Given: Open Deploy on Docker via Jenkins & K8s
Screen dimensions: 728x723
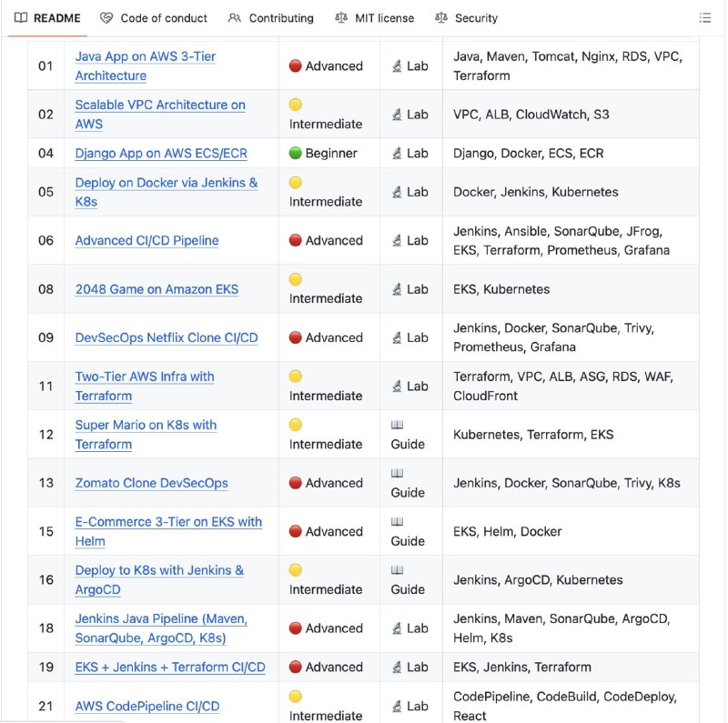Looking at the screenshot, I should (167, 192).
